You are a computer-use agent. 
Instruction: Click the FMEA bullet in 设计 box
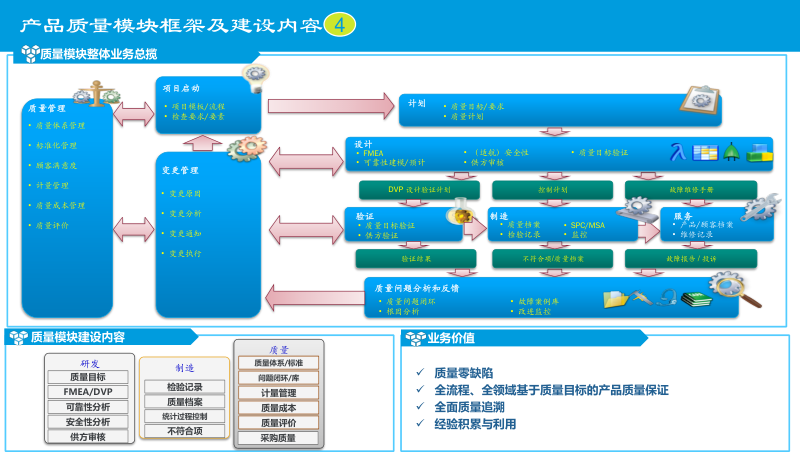point(373,153)
